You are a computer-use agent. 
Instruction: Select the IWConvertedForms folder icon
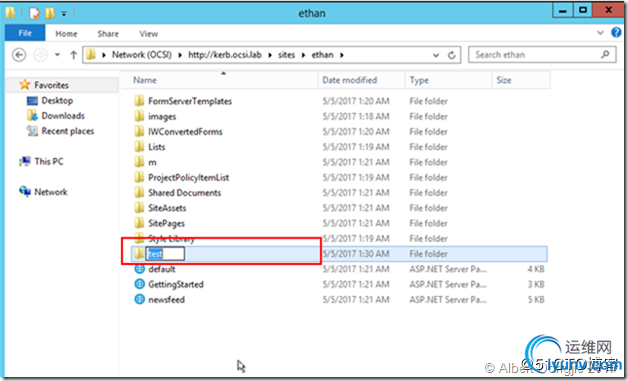139,131
